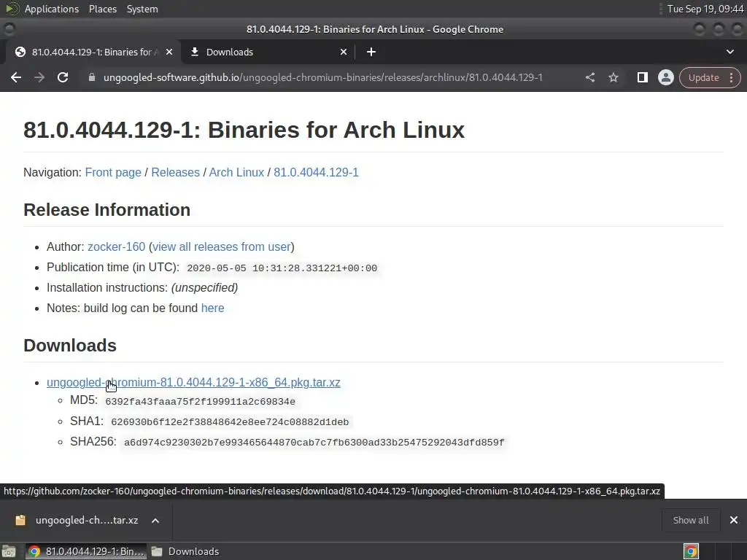747x560 pixels.
Task: Go back using the browser back arrow
Action: (16, 77)
